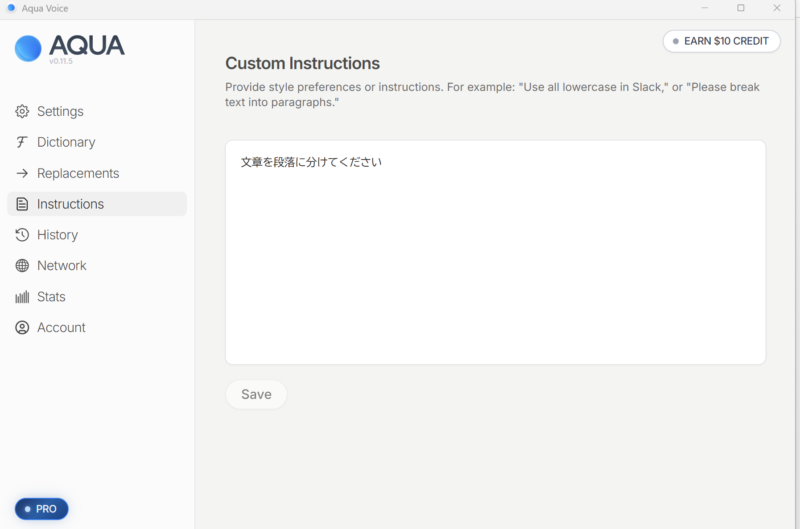Click the EARN $10 CREDIT button
The height and width of the screenshot is (529, 800).
720,41
